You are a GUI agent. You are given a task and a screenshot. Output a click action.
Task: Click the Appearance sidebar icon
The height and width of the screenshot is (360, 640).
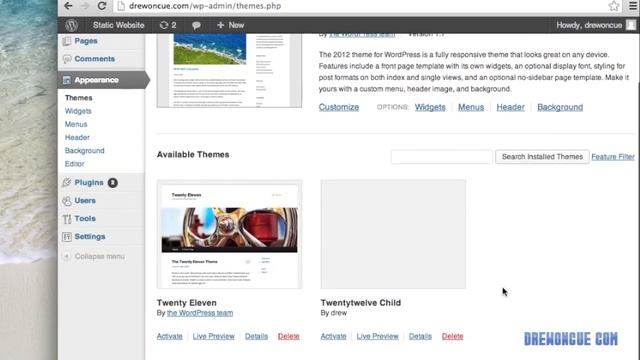67,80
